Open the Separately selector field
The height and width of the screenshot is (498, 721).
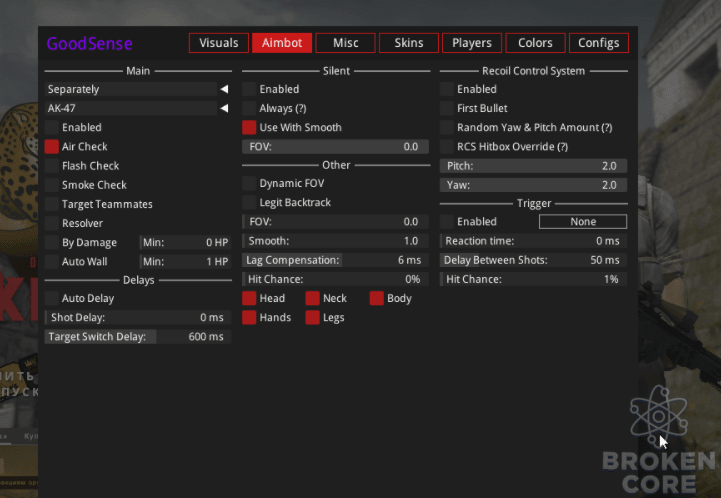(x=131, y=89)
